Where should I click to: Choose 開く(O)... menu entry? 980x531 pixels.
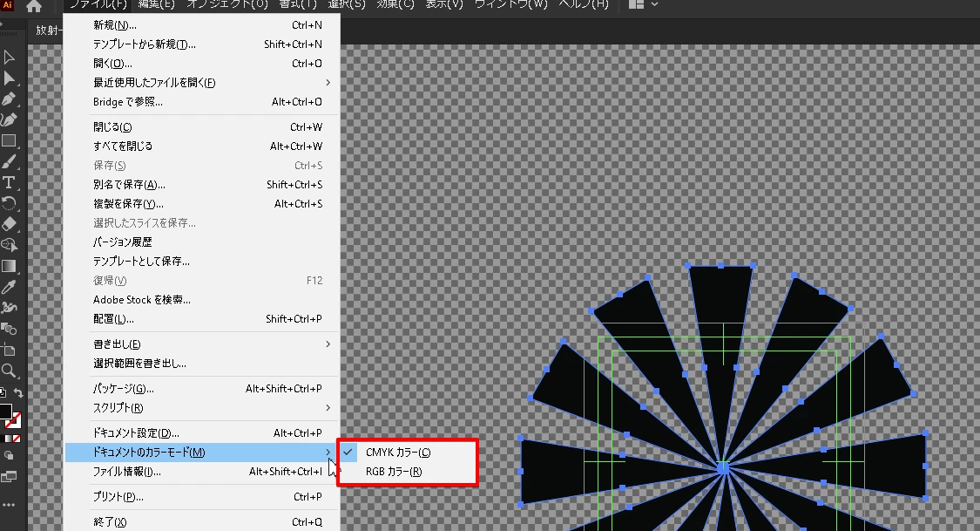click(202, 63)
